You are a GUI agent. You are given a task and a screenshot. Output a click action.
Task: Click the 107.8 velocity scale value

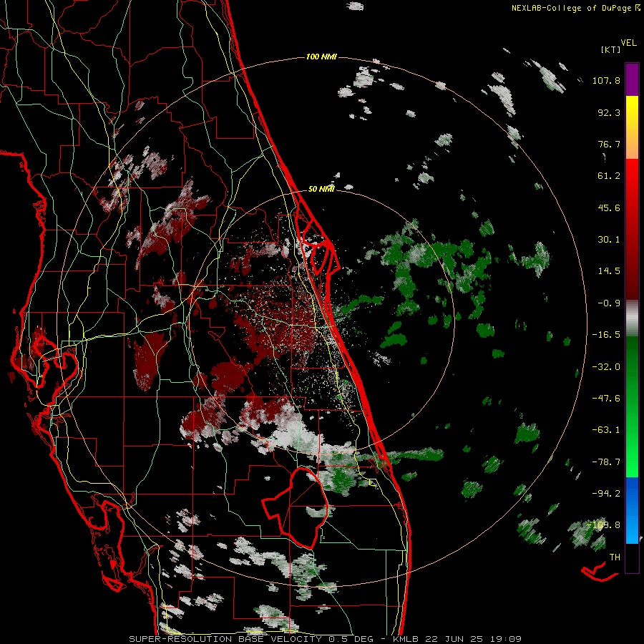(x=606, y=80)
